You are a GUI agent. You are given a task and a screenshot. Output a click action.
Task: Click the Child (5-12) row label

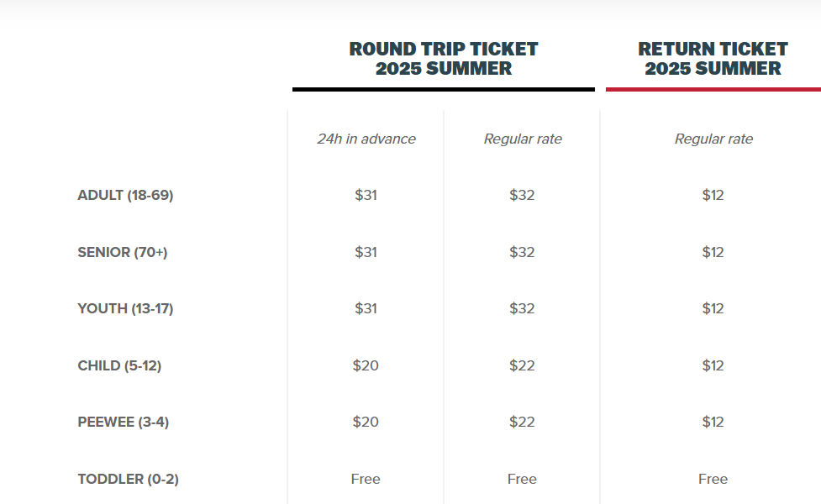(119, 365)
